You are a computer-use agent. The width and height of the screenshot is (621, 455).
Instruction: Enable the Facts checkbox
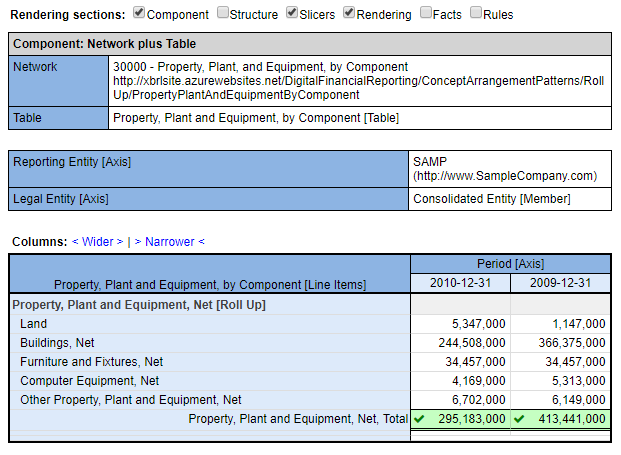pos(427,14)
